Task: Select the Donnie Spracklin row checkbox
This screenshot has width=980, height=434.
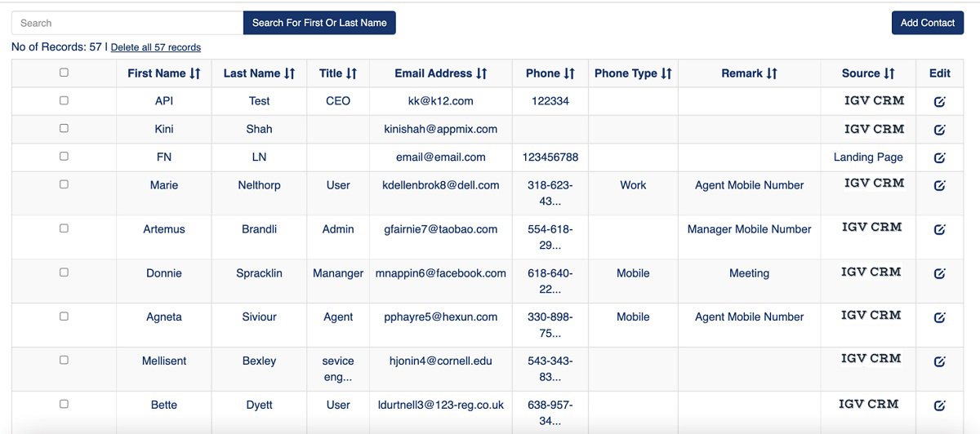Action: [x=65, y=272]
